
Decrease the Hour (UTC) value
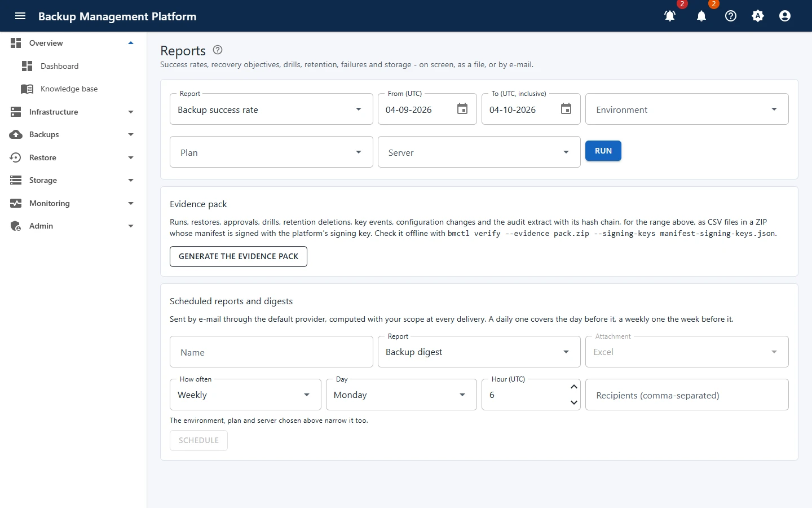[574, 402]
